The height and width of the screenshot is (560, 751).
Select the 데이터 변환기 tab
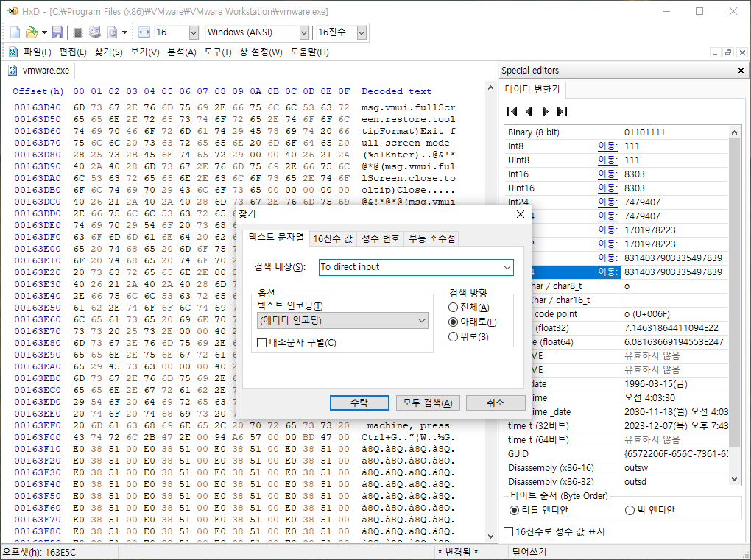532,89
